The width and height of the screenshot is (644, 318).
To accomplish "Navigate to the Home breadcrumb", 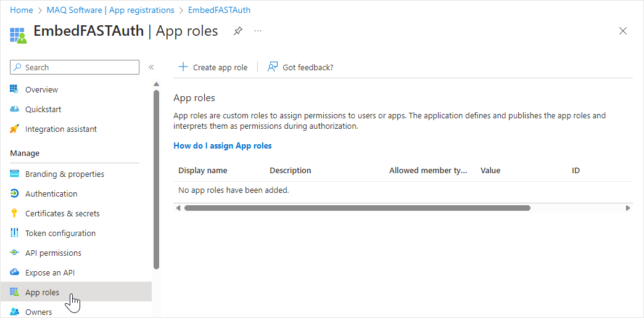I will 22,10.
